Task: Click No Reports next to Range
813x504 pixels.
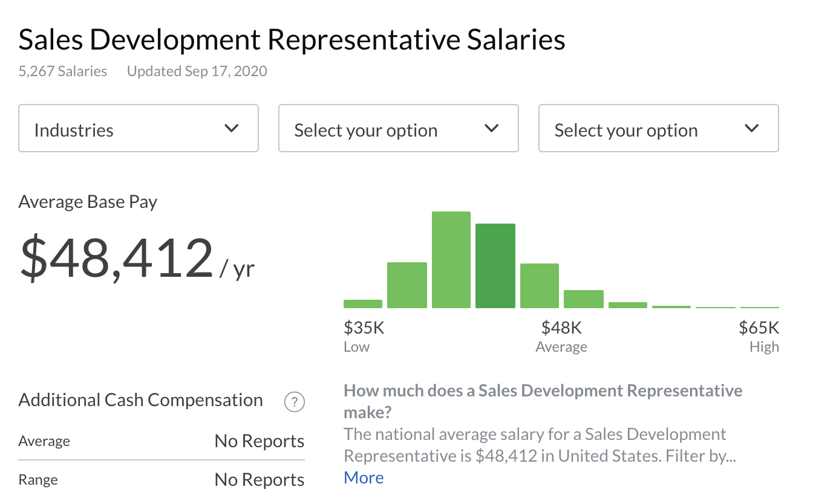Action: (259, 479)
